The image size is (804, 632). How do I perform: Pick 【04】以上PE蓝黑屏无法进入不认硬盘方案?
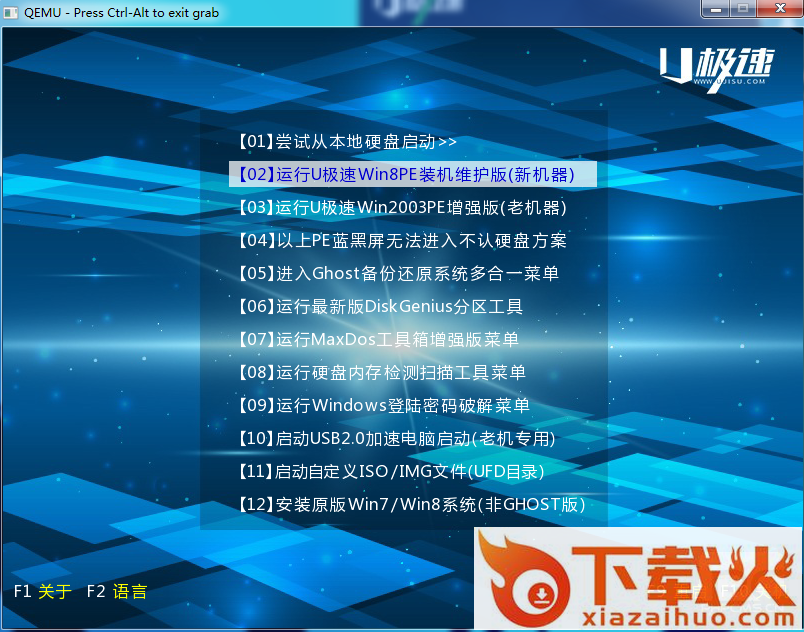(x=402, y=240)
